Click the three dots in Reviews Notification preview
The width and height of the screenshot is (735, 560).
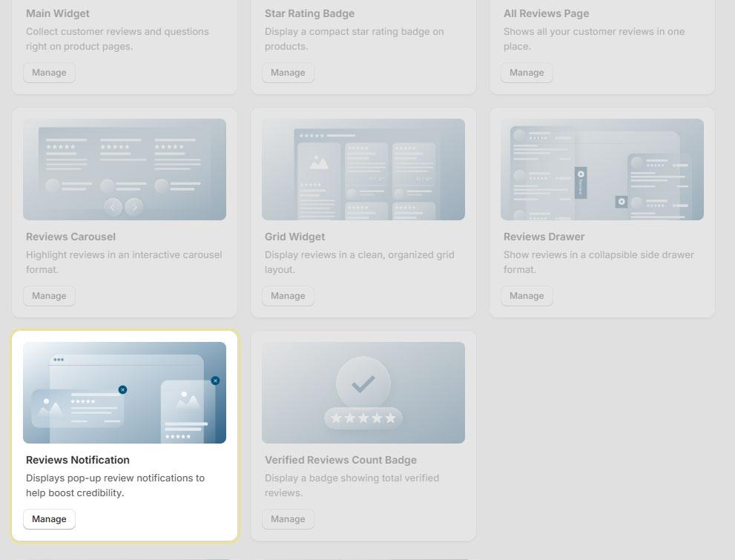pyautogui.click(x=59, y=360)
